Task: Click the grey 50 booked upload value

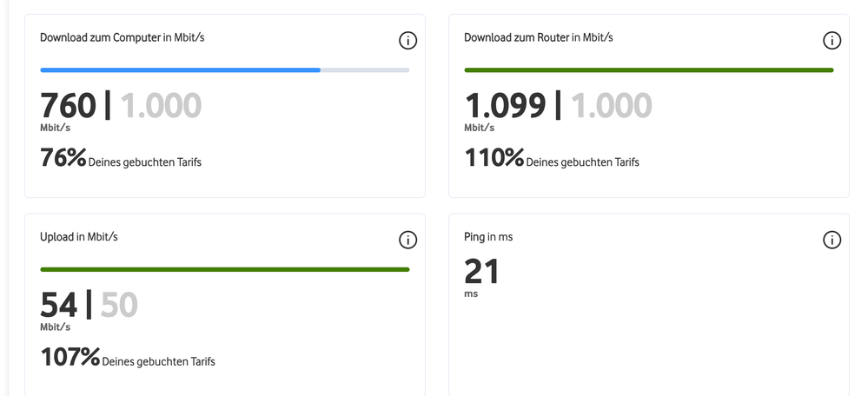Action: (119, 306)
